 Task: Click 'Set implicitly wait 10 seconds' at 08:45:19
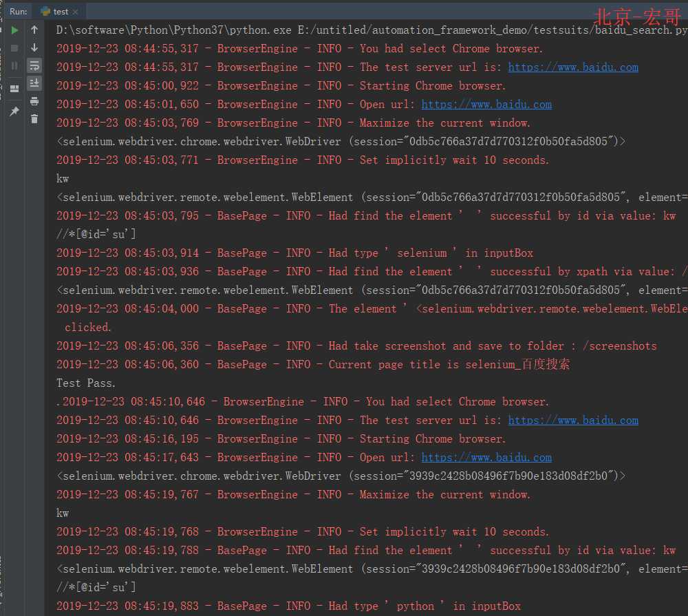click(302, 532)
